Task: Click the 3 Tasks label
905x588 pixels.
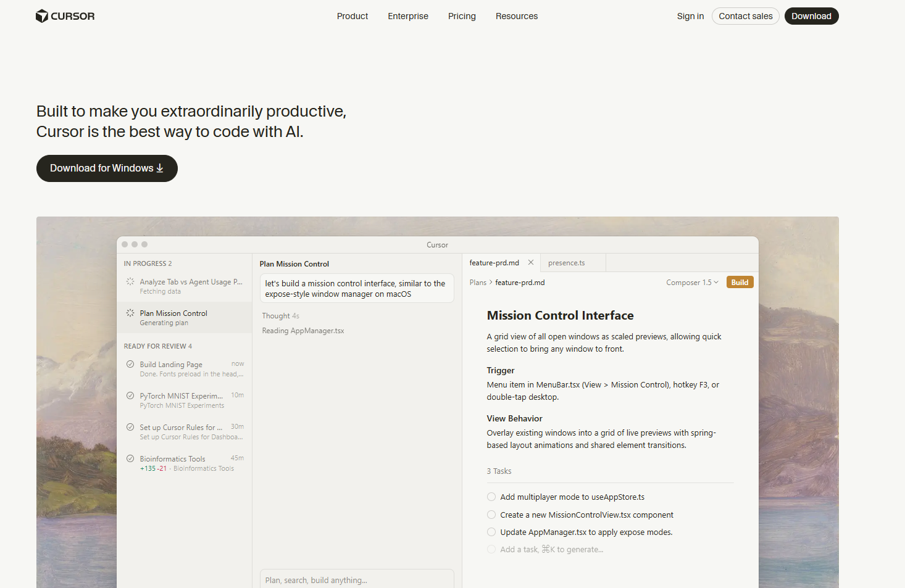Action: pos(499,471)
